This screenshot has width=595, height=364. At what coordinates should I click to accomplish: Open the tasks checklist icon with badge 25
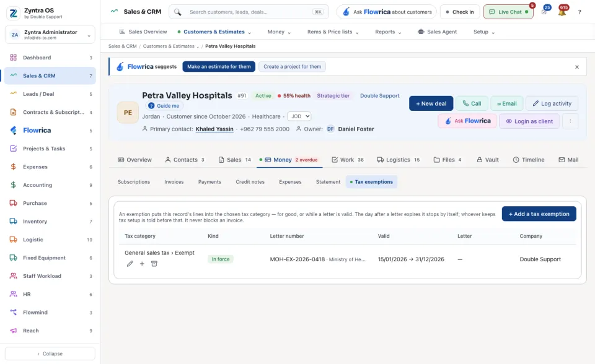click(x=544, y=12)
